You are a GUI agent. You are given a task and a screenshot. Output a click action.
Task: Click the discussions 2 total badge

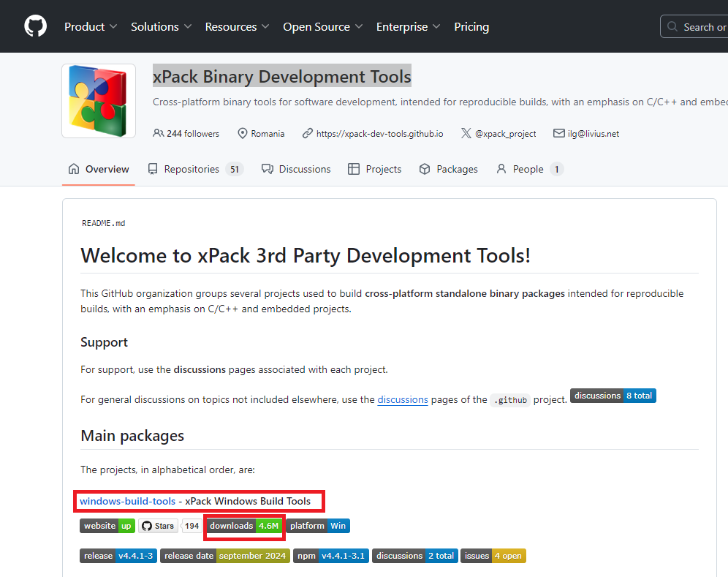(415, 556)
